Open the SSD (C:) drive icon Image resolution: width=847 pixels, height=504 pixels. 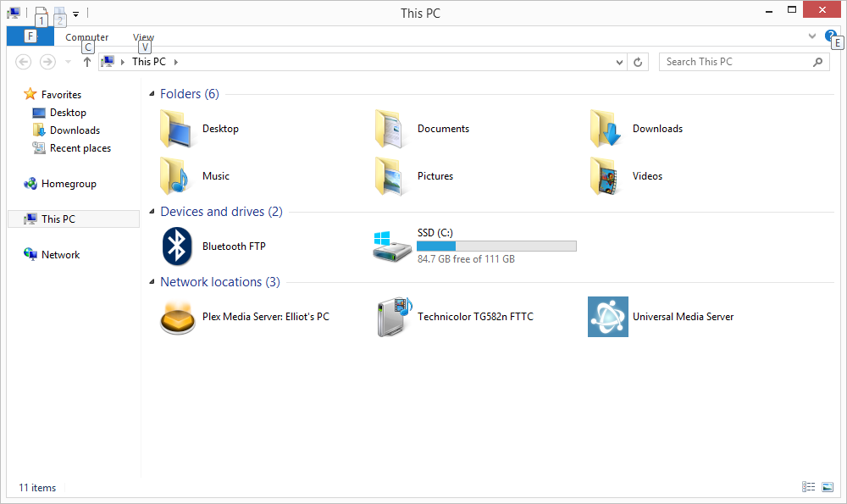(393, 246)
